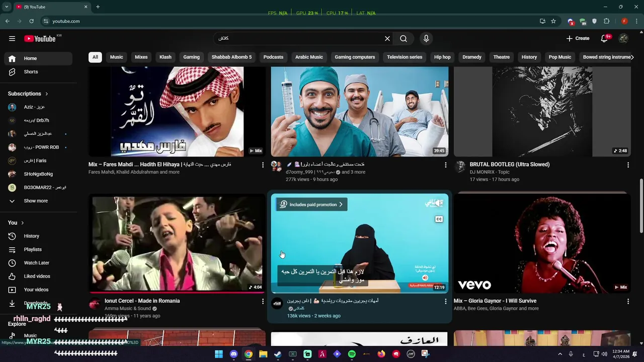Viewport: 644px width, 362px height.
Task: Select the Pop Music filter chip
Action: pos(560,57)
